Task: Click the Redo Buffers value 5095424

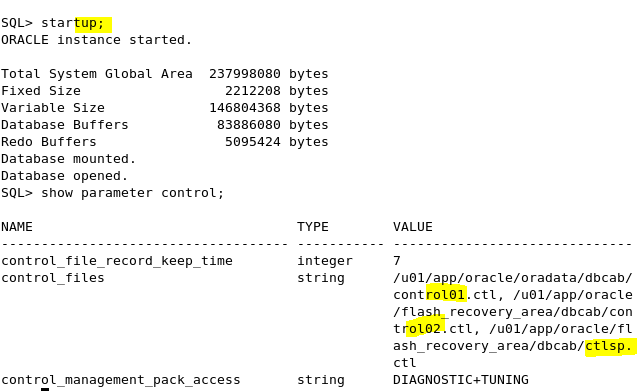Action: [253, 142]
